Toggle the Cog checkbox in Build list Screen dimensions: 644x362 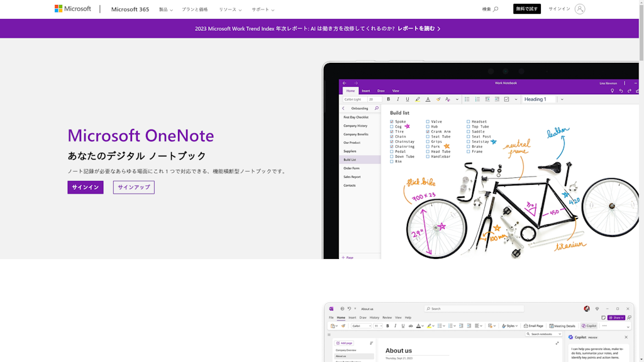pyautogui.click(x=392, y=126)
